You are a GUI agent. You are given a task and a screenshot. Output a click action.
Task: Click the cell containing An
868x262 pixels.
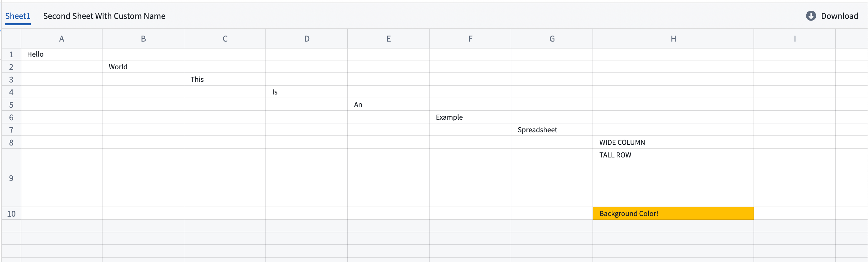coord(388,104)
